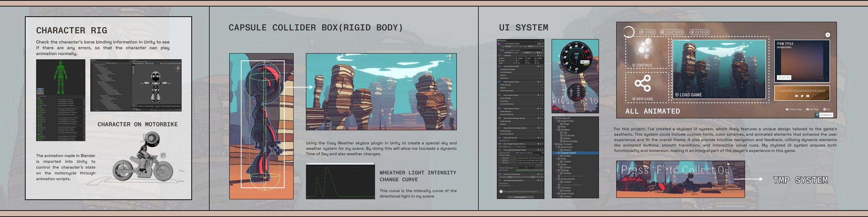Click the BUTTON in the ITEM TITLE card

[x=784, y=77]
